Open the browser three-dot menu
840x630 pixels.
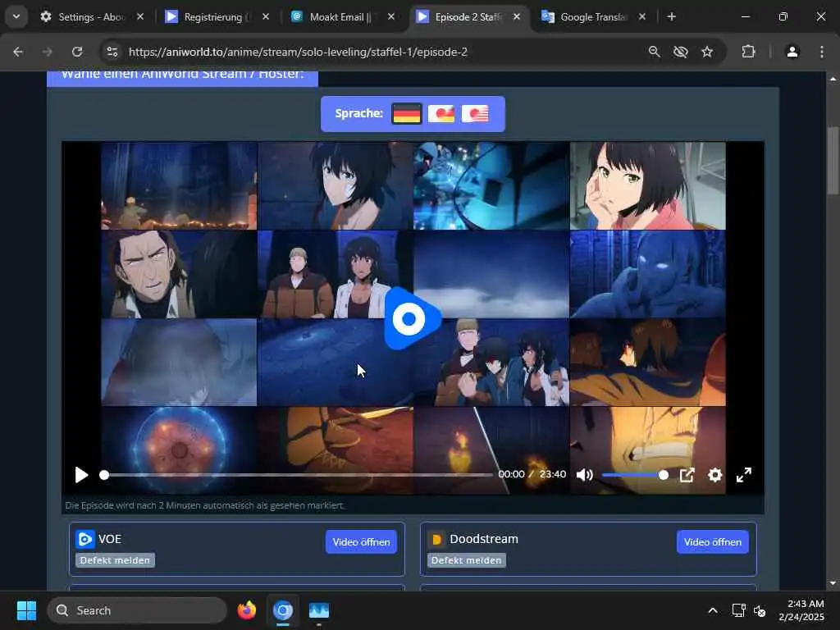(x=822, y=52)
